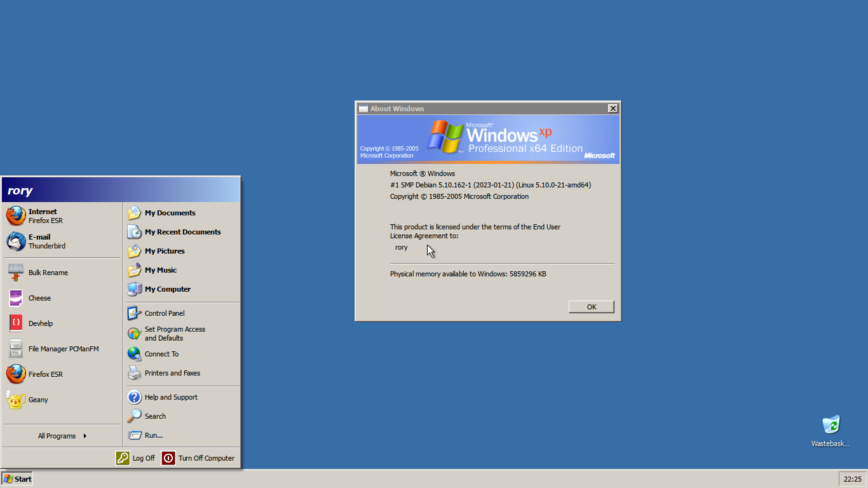Open the pinned Internet Firefox ESR icon
This screenshot has height=488, width=868.
pyautogui.click(x=16, y=216)
